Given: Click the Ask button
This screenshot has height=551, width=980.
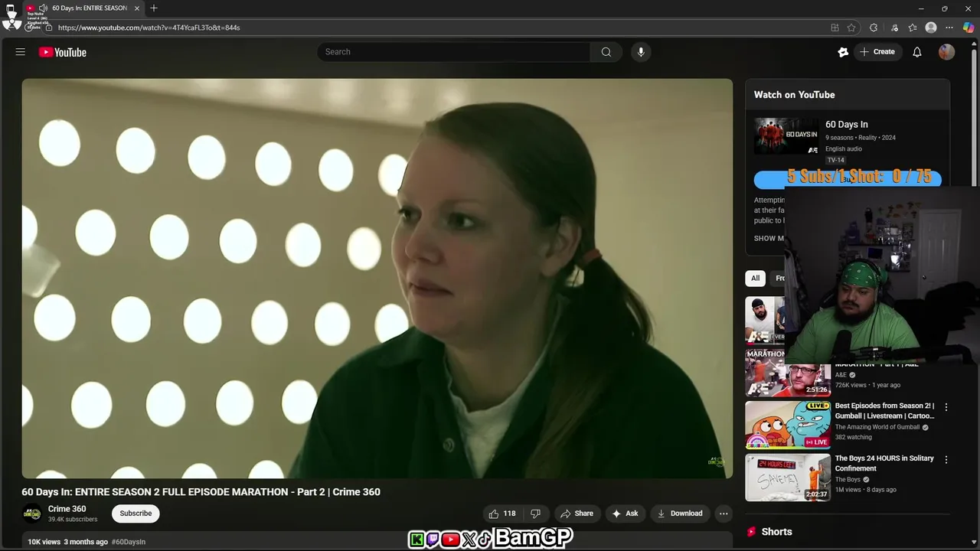Looking at the screenshot, I should 625,514.
